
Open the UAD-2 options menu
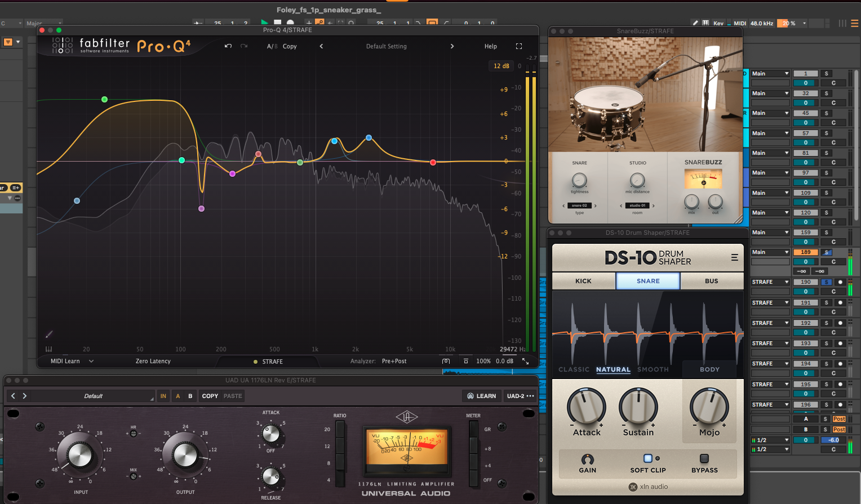point(520,396)
